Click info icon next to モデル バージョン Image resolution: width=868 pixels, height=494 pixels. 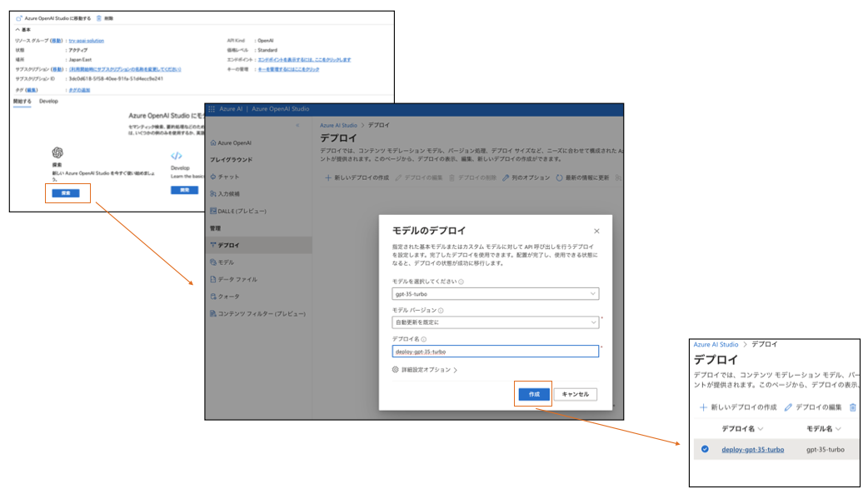click(x=441, y=311)
